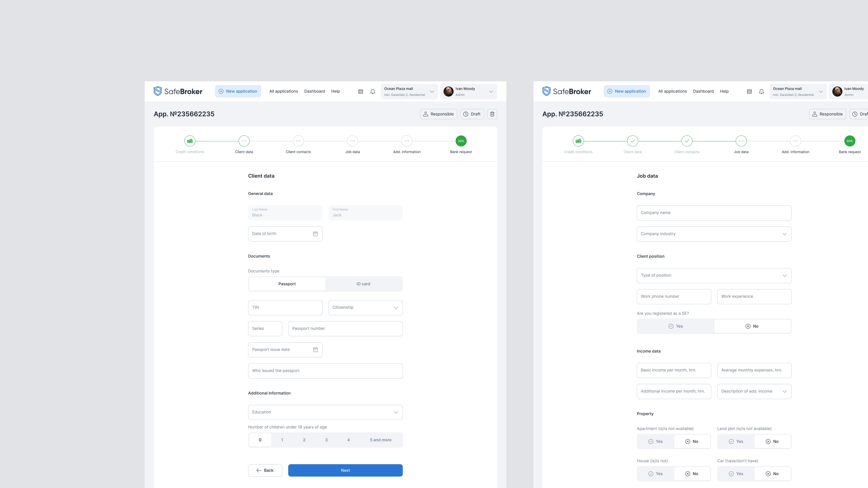The height and width of the screenshot is (488, 868).
Task: Select Yes for Apartment availability
Action: tap(655, 441)
